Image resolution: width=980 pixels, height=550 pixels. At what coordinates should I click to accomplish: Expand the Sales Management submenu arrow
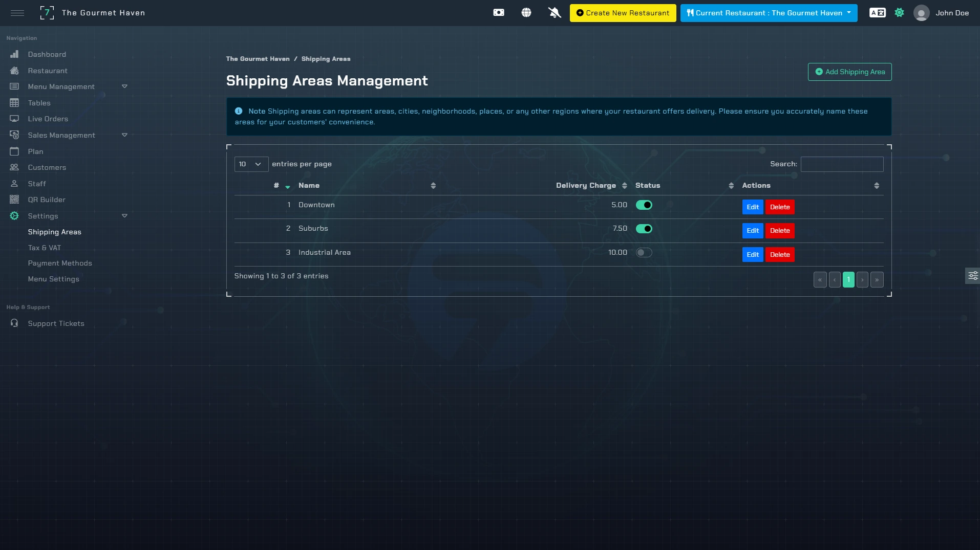(124, 135)
